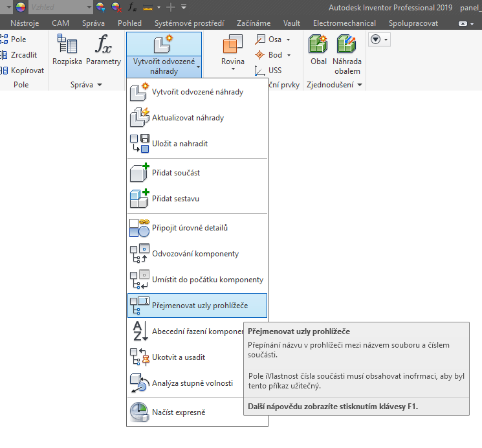Open the CAM ribbon tab
The height and width of the screenshot is (448, 482).
click(x=61, y=23)
